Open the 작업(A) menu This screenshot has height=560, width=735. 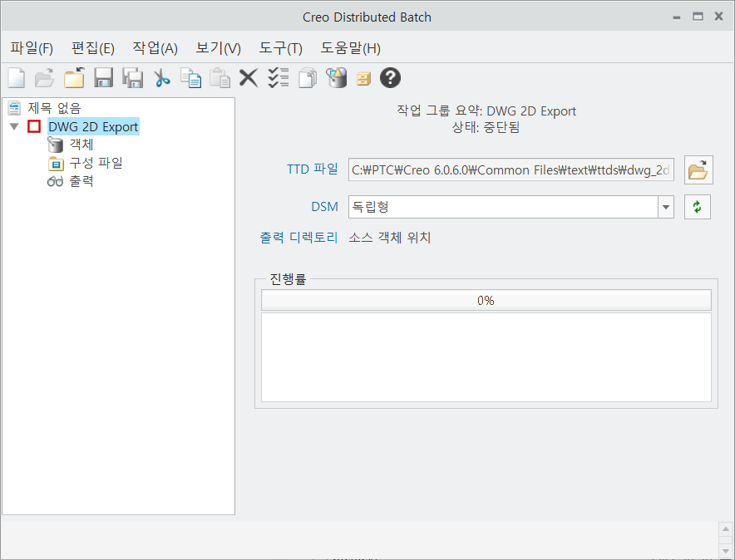click(155, 47)
